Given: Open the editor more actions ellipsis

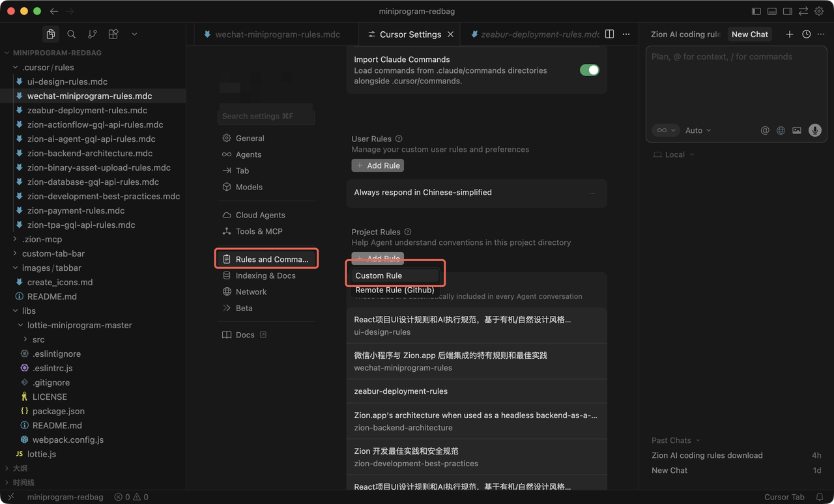Looking at the screenshot, I should pos(626,34).
